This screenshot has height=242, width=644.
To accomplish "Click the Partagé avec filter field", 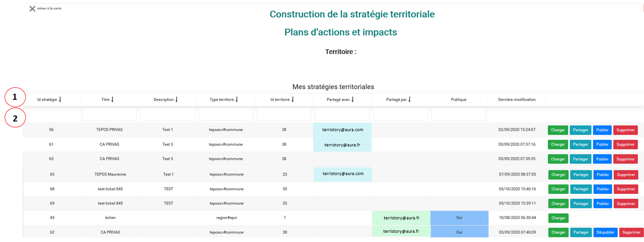I will click(342, 115).
